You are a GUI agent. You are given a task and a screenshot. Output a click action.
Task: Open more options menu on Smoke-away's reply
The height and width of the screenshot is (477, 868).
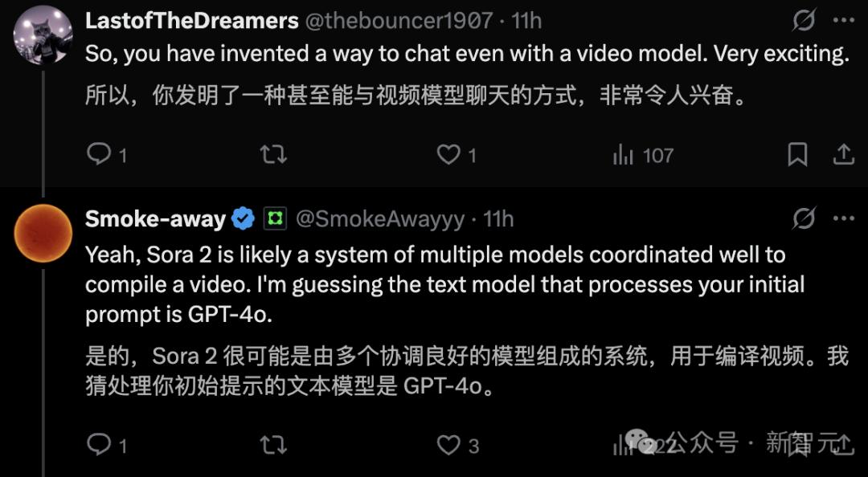[844, 219]
